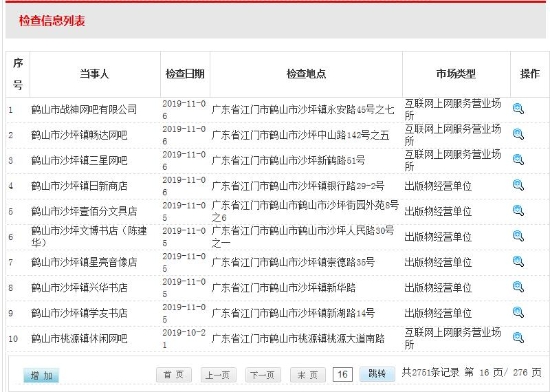
Task: Go to first page with 首页
Action: click(x=174, y=375)
